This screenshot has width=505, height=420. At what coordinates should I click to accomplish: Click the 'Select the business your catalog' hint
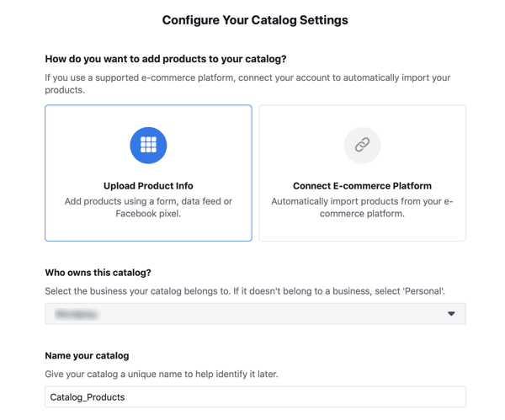[x=245, y=291]
